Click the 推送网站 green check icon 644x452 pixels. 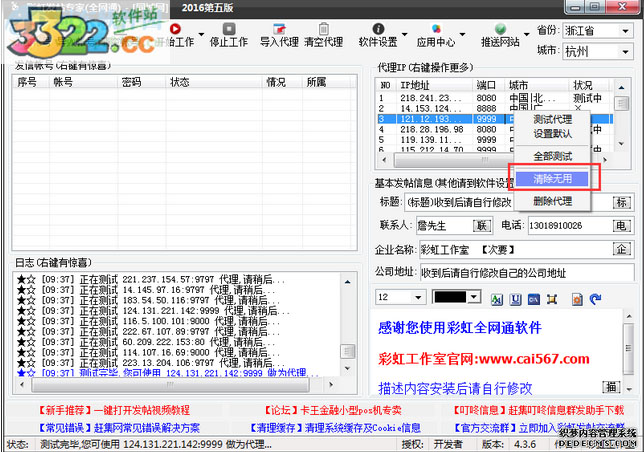(x=500, y=29)
